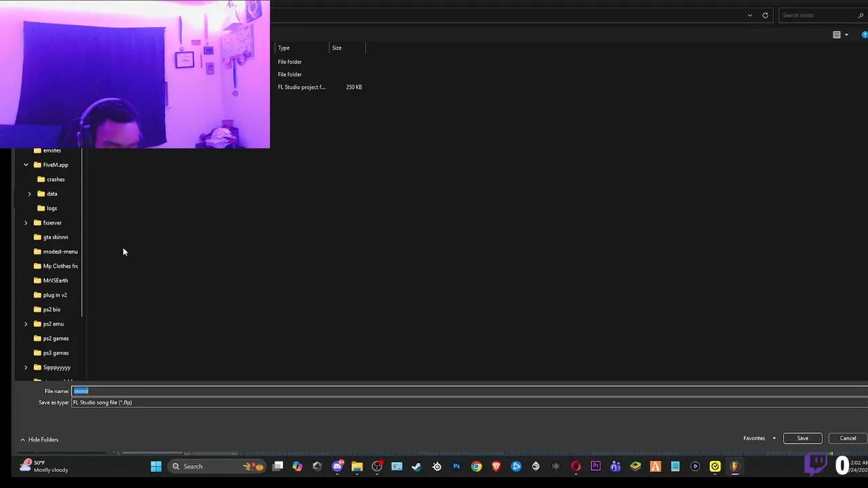Open Steam from the taskbar
868x488 pixels.
coord(416,466)
